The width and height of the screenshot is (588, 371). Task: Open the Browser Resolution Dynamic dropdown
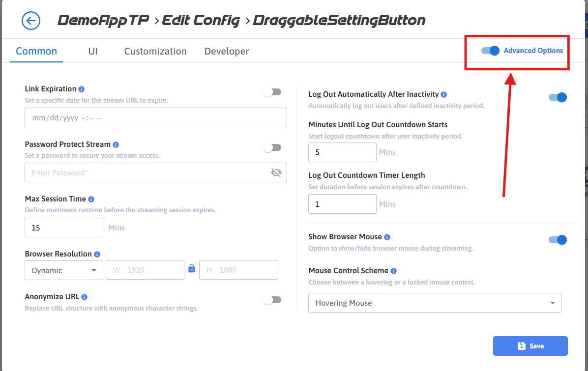click(x=64, y=270)
